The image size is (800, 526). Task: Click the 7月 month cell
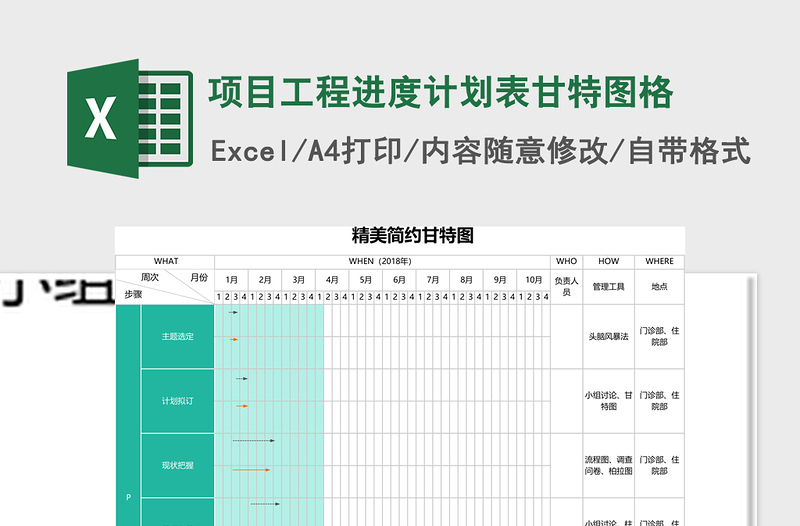click(x=433, y=280)
